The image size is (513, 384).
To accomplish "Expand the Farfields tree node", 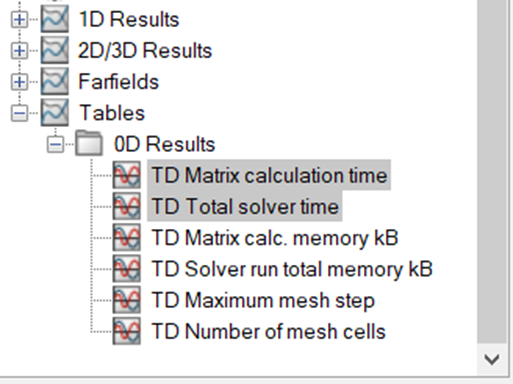I will click(x=19, y=82).
